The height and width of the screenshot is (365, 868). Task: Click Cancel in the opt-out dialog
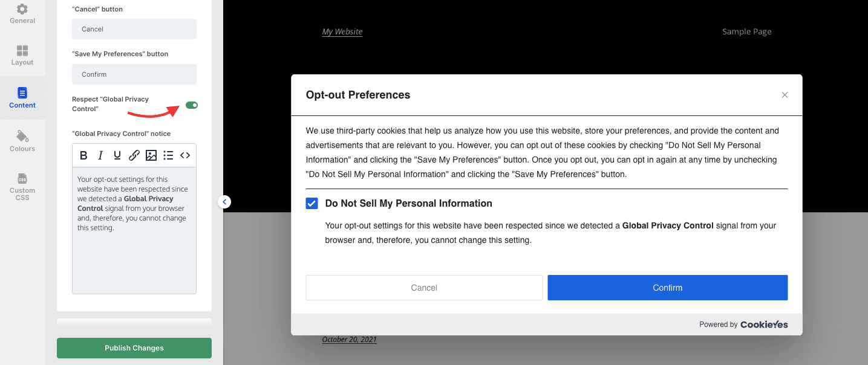(x=424, y=288)
